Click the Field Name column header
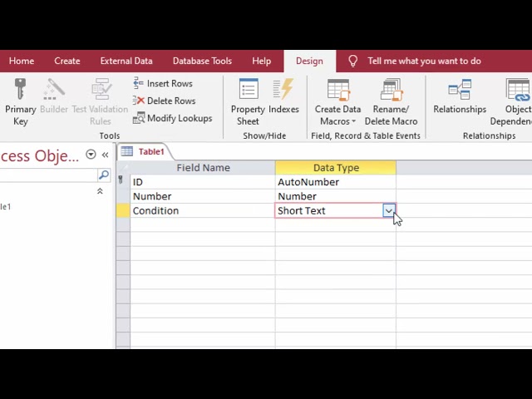The width and height of the screenshot is (532, 399). [203, 168]
